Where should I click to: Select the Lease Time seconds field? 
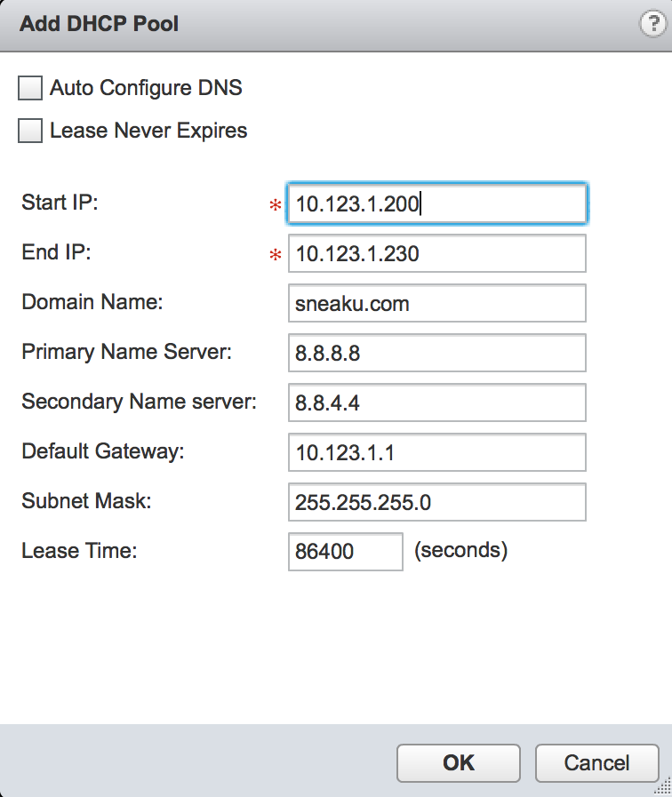click(346, 552)
